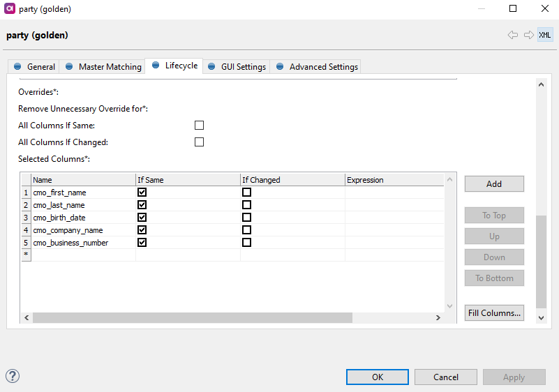Confirm the dialog with OK
Image resolution: width=559 pixels, height=392 pixels.
coord(378,377)
